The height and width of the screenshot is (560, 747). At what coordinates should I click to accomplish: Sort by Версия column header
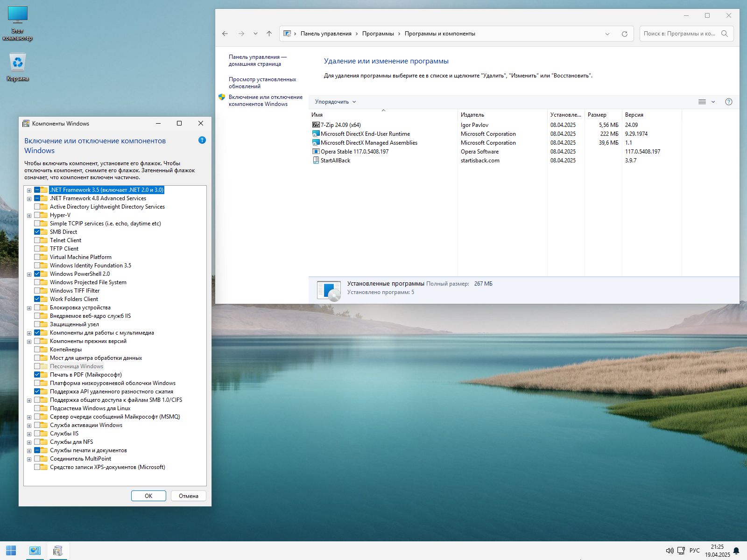(652, 114)
